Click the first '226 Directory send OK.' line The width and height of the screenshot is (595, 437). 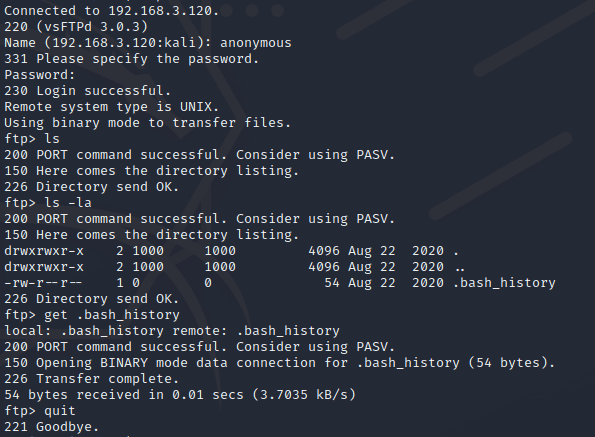point(91,187)
